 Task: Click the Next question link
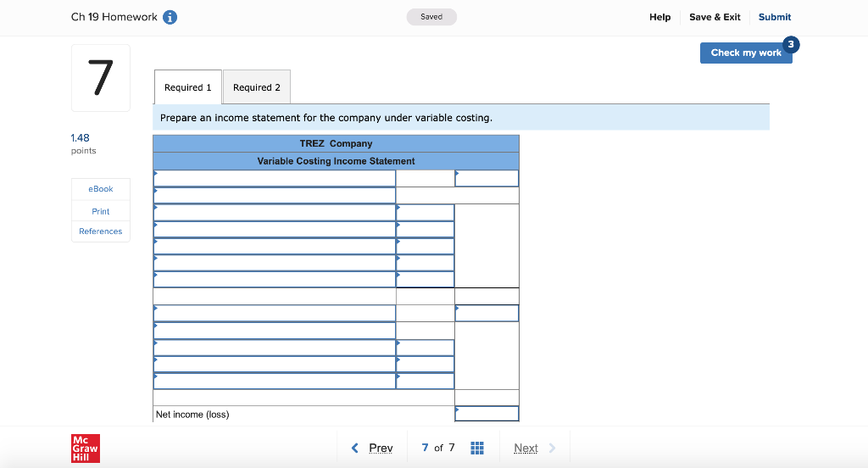click(x=534, y=448)
